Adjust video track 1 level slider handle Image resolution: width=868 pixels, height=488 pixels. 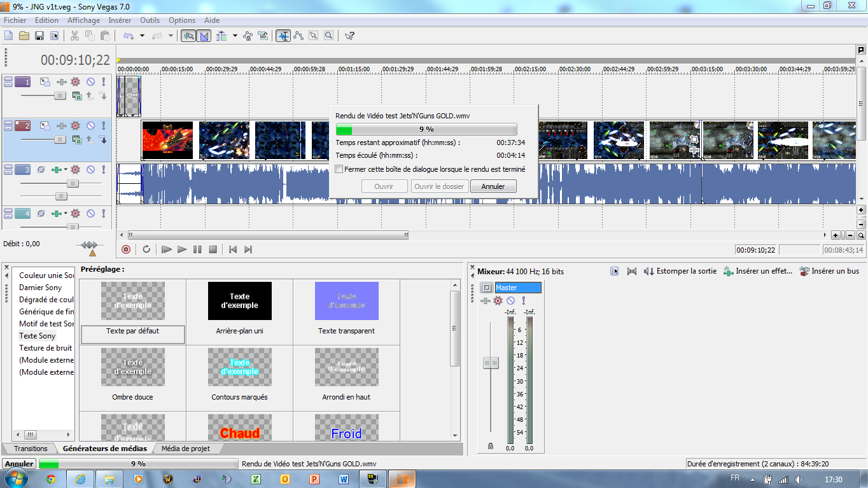pyautogui.click(x=60, y=95)
